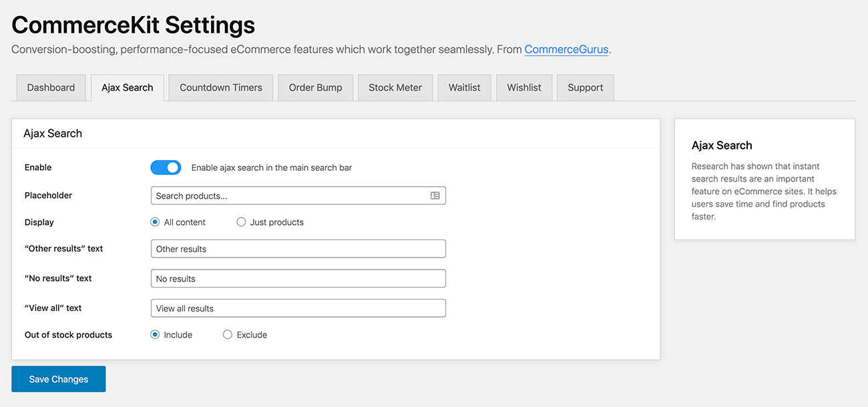The image size is (868, 407).
Task: Choose Include for out of stock products
Action: (x=155, y=335)
